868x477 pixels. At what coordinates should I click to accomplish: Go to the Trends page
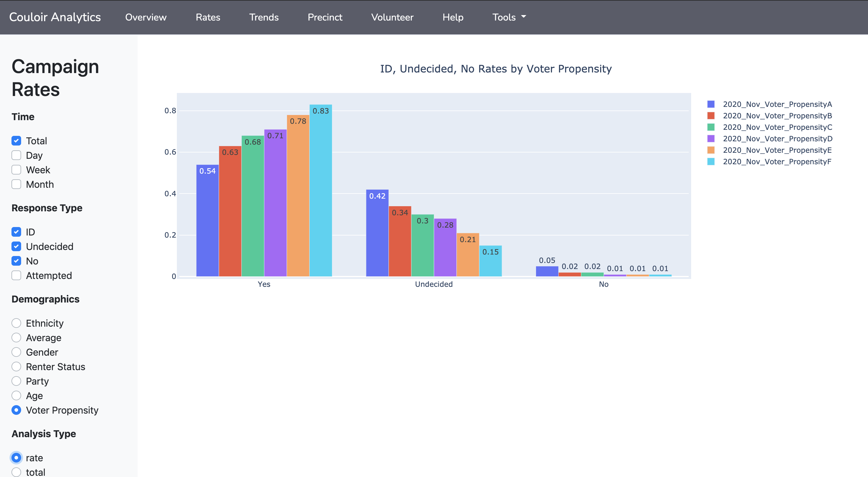click(x=264, y=17)
